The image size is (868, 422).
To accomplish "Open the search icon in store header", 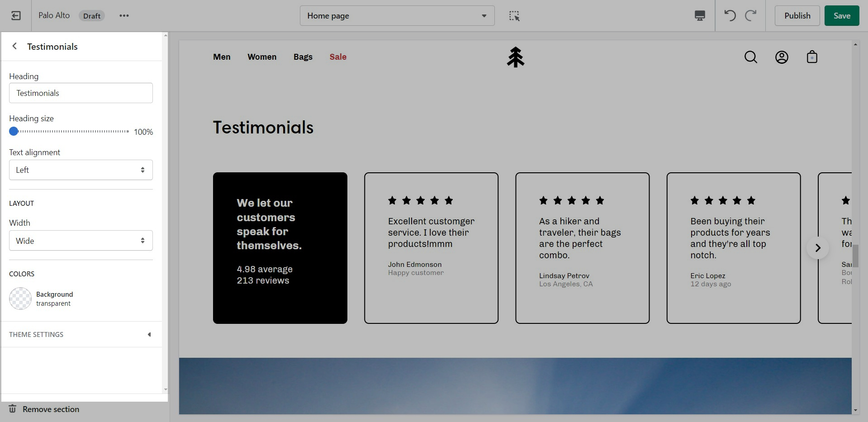I will [750, 57].
